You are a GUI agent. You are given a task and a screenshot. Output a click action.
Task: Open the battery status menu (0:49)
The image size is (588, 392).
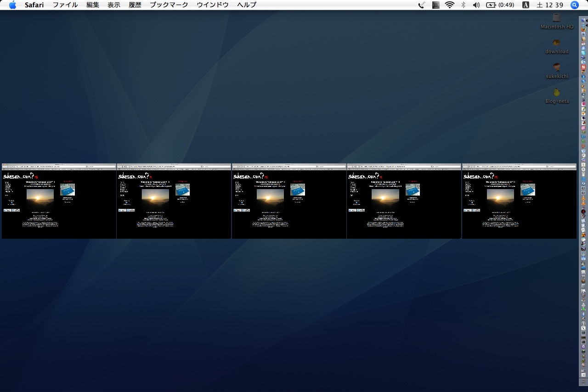coord(500,5)
